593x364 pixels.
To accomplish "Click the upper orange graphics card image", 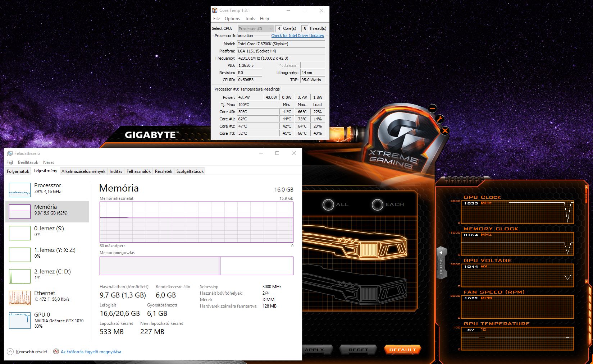I will pos(355,244).
